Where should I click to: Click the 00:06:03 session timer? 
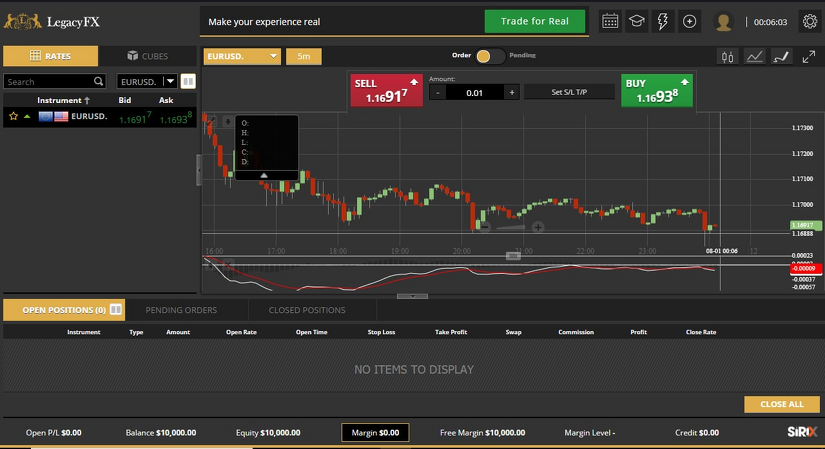click(x=770, y=22)
